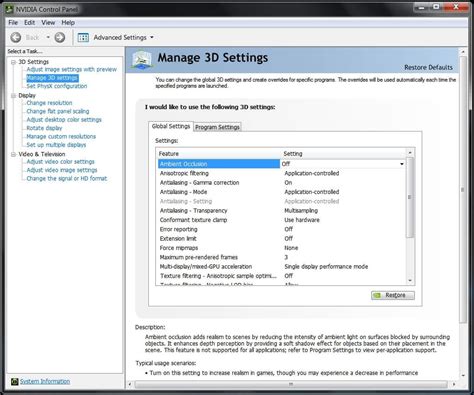Screen dimensions: 474x395
Task: Collapse the Display tree node
Action: coord(13,96)
